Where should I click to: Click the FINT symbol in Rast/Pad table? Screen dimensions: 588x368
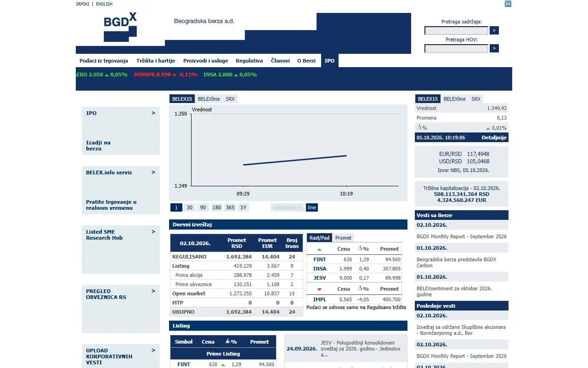320,259
